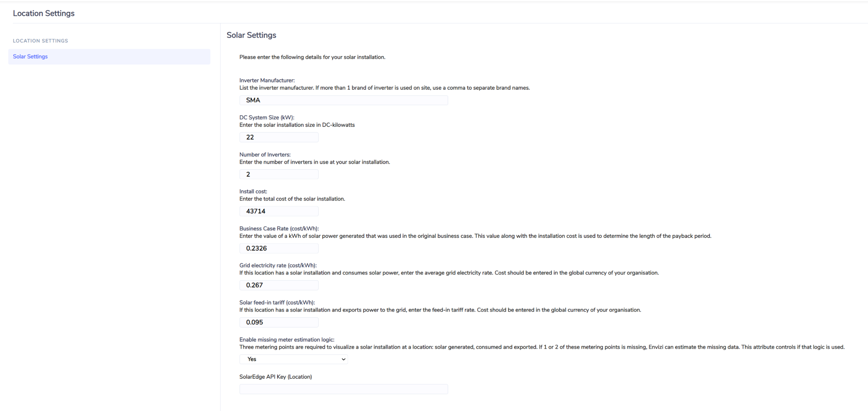The height and width of the screenshot is (411, 868).
Task: Focus the Business Case Rate field 0.2326
Action: coord(279,248)
